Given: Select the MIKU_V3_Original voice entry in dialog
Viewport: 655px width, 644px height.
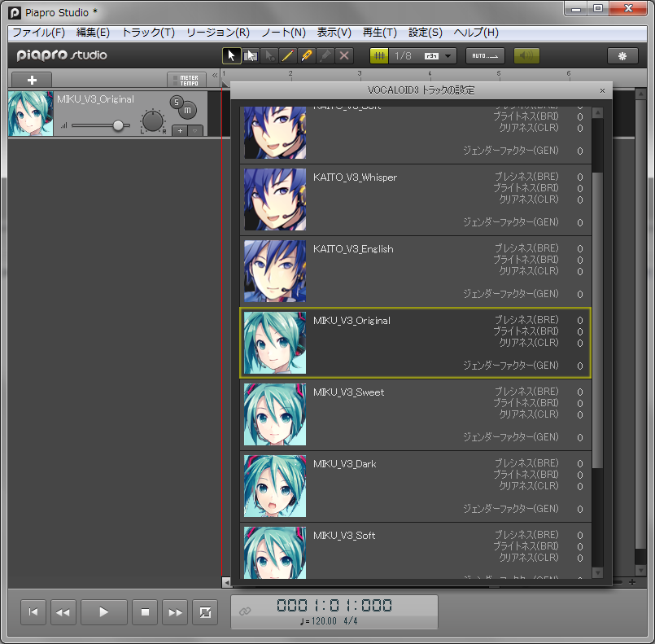Looking at the screenshot, I should (x=416, y=343).
